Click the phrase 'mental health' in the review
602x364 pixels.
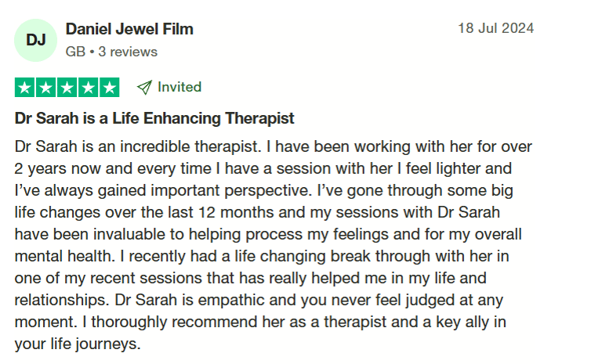tap(64, 256)
